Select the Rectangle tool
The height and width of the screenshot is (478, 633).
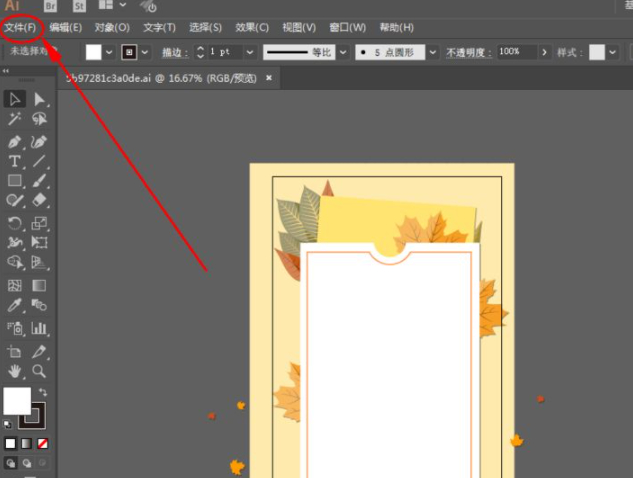coord(15,181)
